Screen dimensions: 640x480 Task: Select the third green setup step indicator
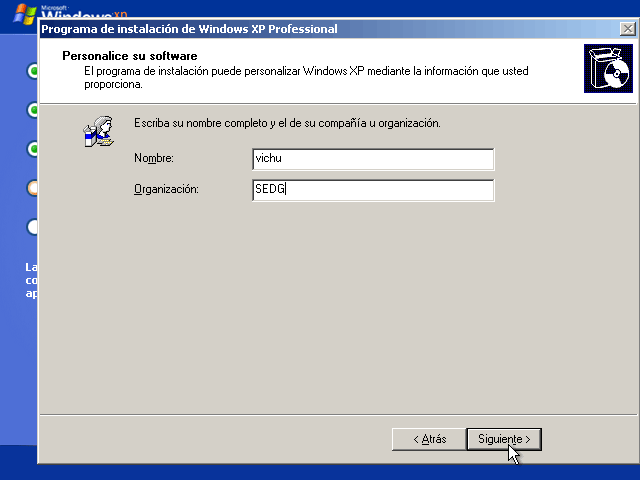click(33, 149)
